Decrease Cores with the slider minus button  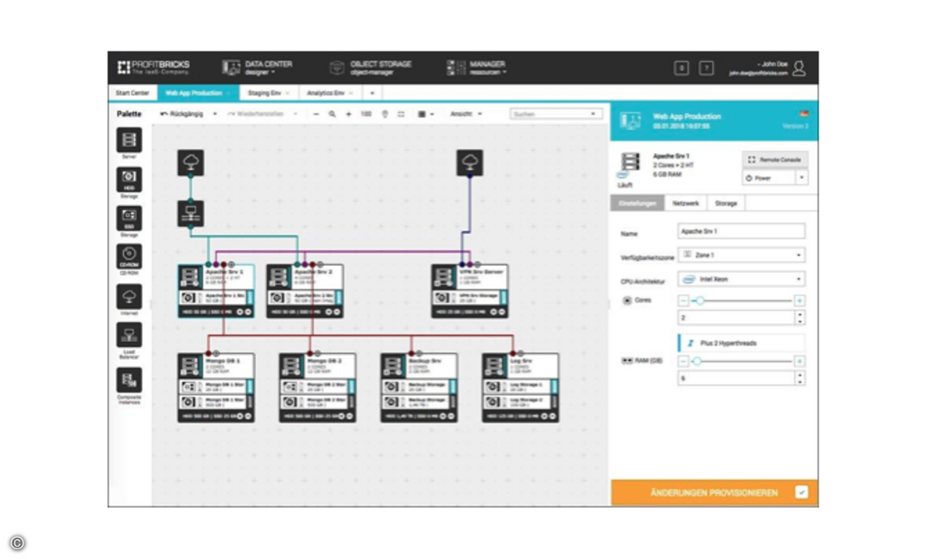click(x=684, y=301)
